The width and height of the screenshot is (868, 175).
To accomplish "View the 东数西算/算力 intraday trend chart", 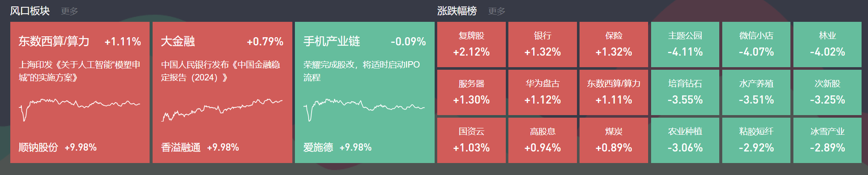I will [x=80, y=108].
